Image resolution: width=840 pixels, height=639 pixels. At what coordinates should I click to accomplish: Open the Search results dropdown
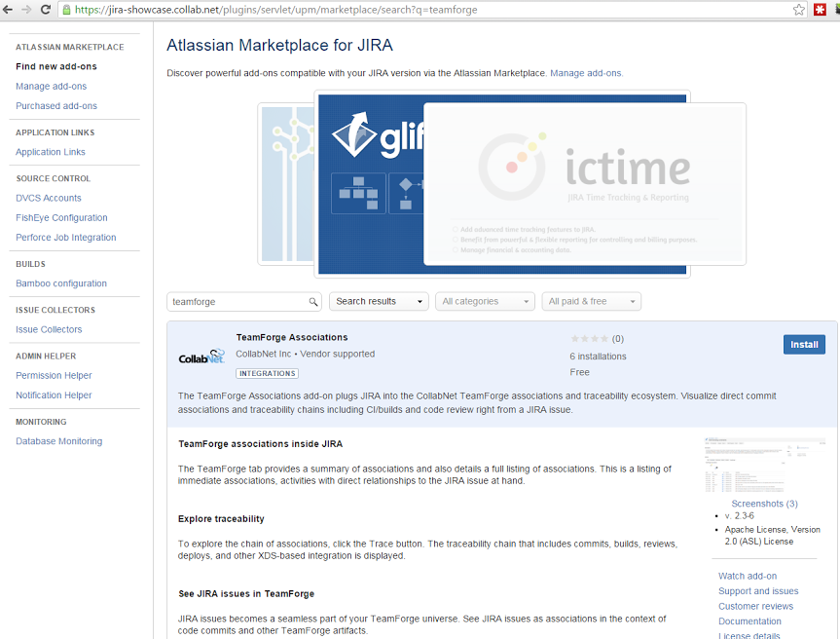coord(379,301)
